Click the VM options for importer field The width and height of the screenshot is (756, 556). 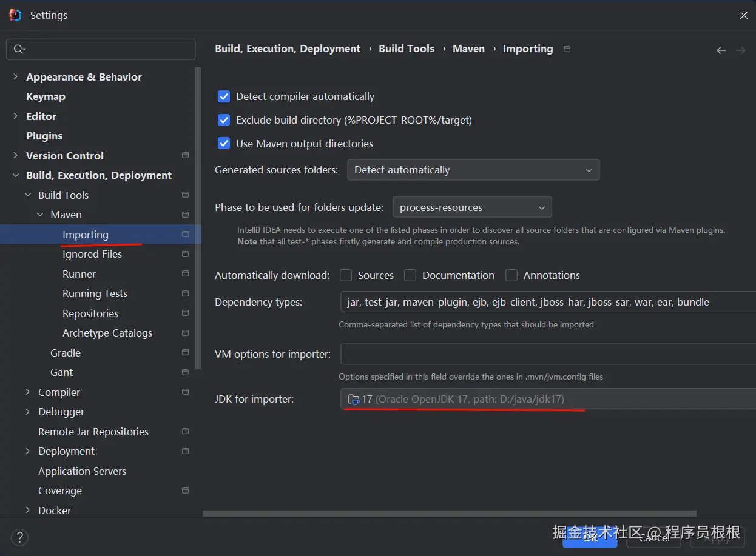(x=548, y=354)
